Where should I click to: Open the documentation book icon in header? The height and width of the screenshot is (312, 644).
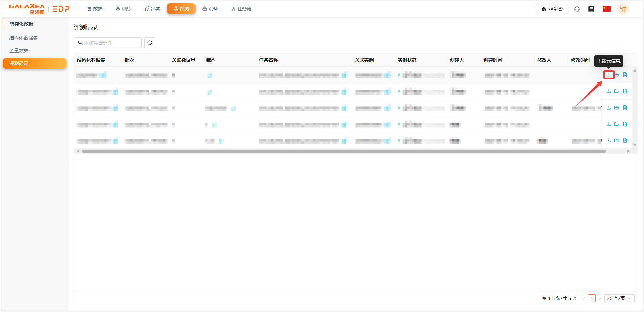pos(591,9)
